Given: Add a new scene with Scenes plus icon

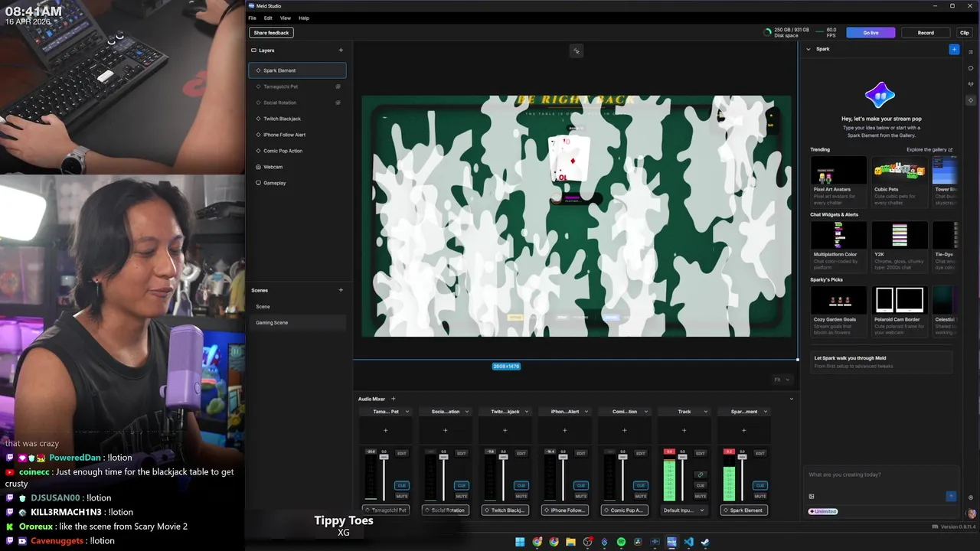Looking at the screenshot, I should tap(341, 290).
